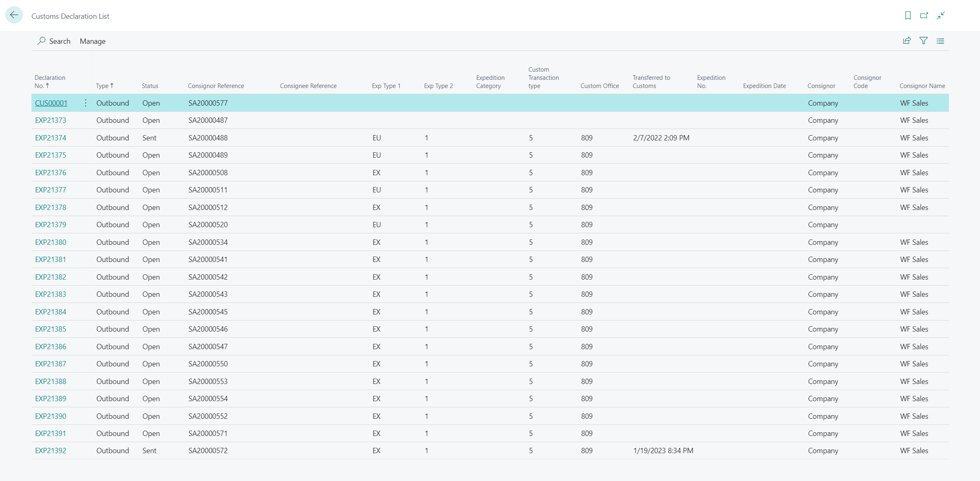The width and height of the screenshot is (980, 481).
Task: Click the collapse page icon
Action: click(941, 16)
